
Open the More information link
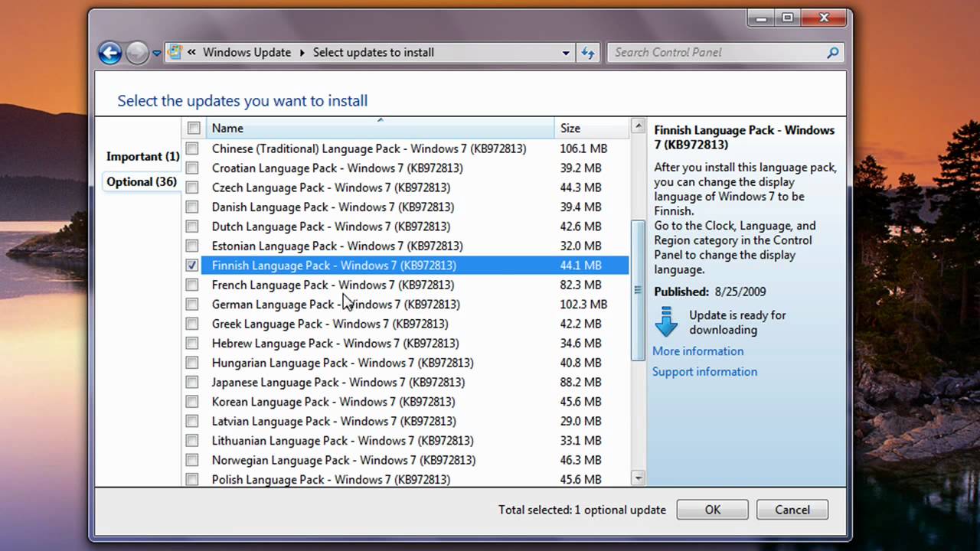[697, 351]
